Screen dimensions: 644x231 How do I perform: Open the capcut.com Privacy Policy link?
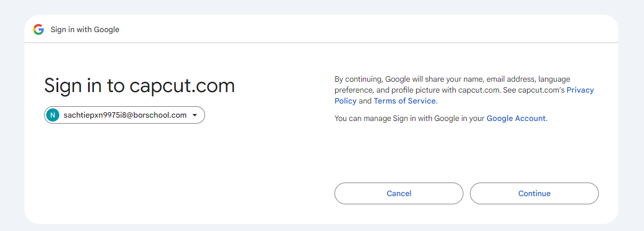pyautogui.click(x=580, y=90)
